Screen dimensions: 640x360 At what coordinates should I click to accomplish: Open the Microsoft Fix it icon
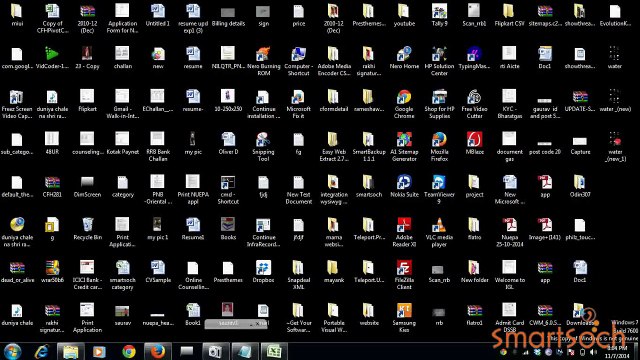298,97
